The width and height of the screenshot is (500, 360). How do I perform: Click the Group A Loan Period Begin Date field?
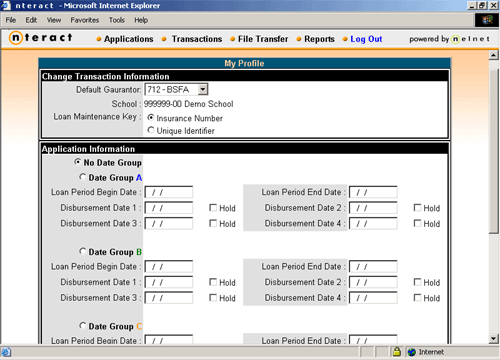coord(169,192)
